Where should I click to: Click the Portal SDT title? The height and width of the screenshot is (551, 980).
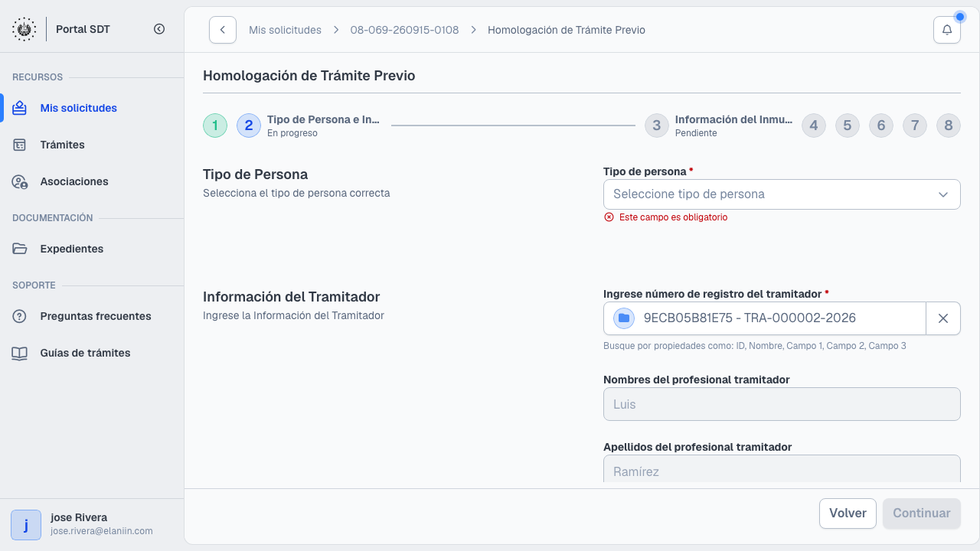coord(83,29)
